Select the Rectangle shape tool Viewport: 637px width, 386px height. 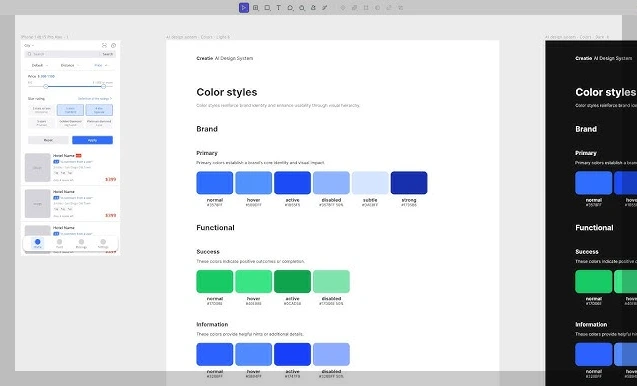[x=267, y=8]
